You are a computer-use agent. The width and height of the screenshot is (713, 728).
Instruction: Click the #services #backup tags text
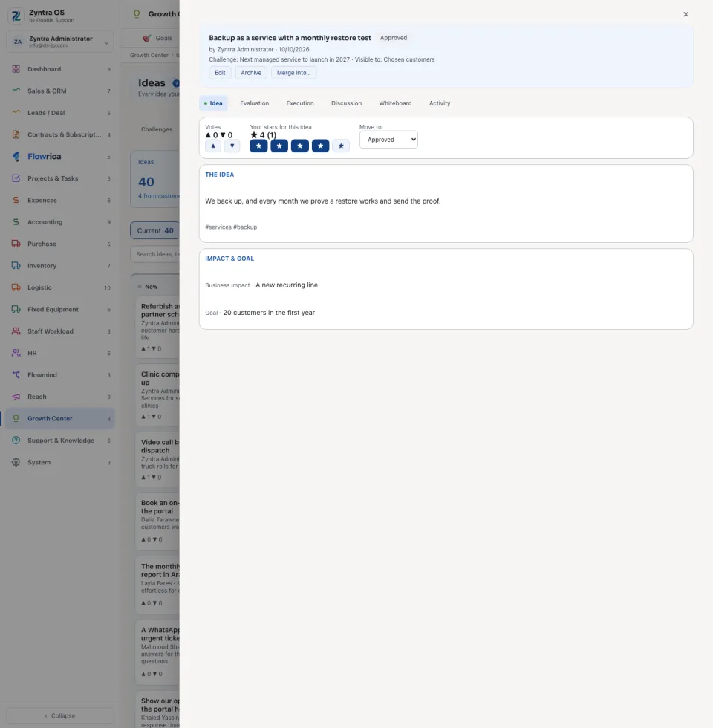(x=231, y=227)
